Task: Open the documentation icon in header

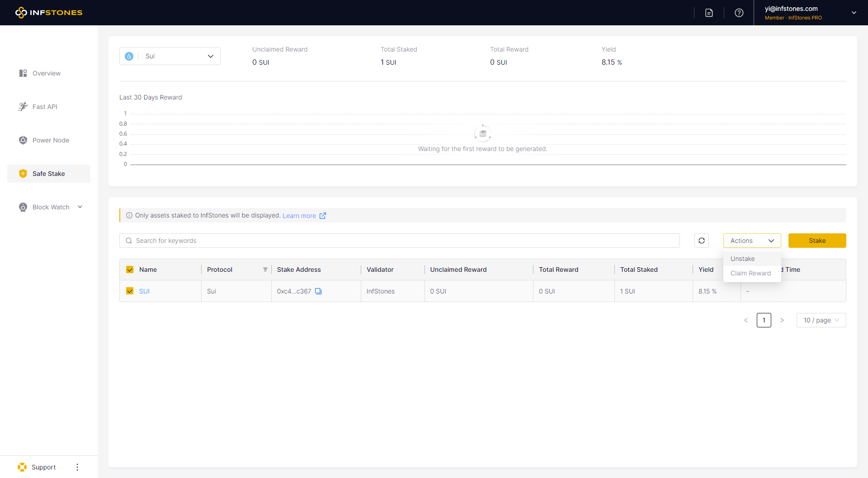Action: coord(709,13)
